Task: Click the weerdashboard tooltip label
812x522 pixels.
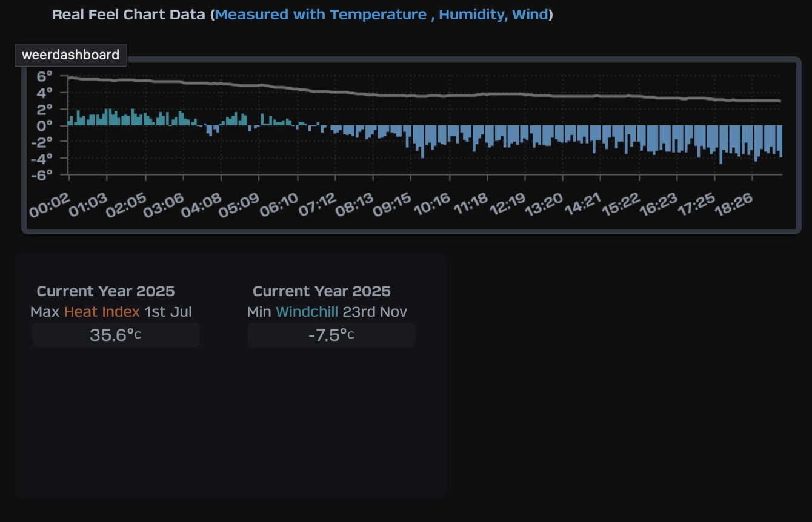Action: coord(70,55)
